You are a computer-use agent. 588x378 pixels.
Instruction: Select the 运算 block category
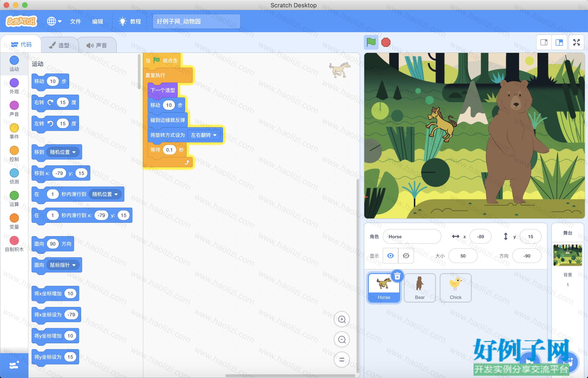coord(14,199)
